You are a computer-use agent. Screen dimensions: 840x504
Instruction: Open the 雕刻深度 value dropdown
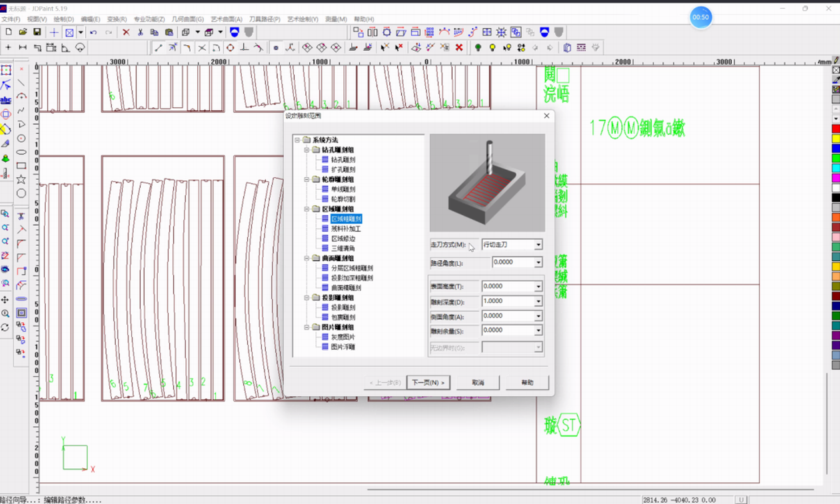(538, 302)
